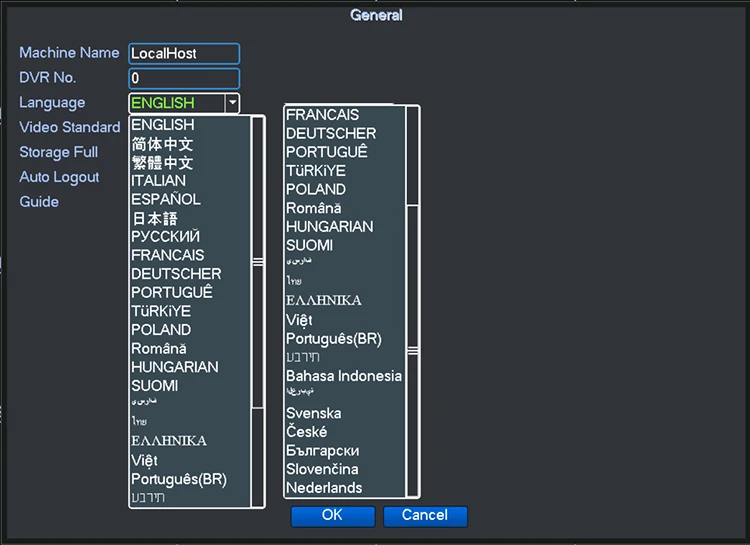This screenshot has height=545, width=750.
Task: Select Bahasa Indonesia language option
Action: click(x=344, y=376)
